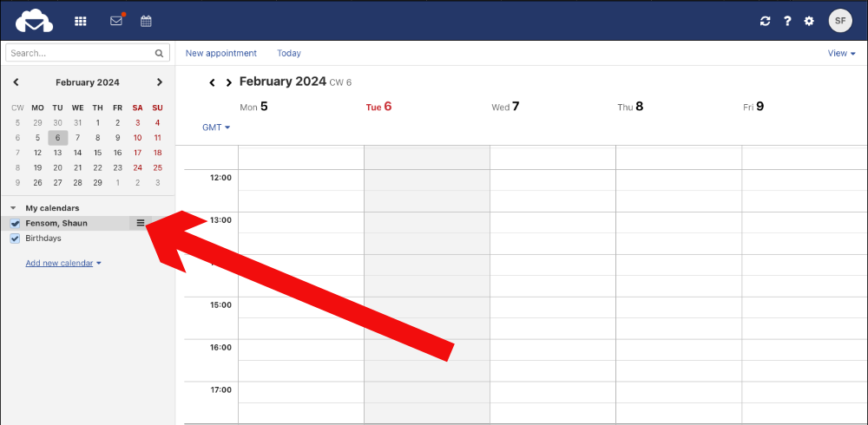This screenshot has width=868, height=425.
Task: Collapse the My calendars section
Action: (x=13, y=208)
